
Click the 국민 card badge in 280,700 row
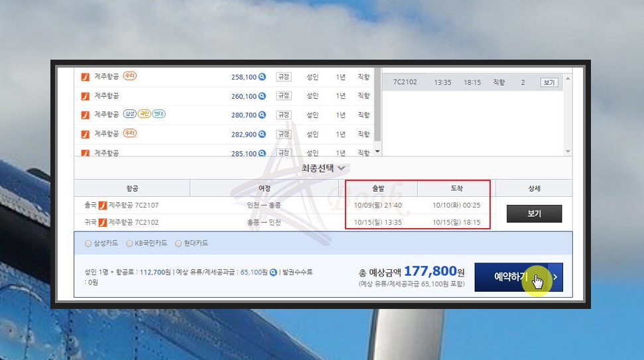(x=144, y=114)
